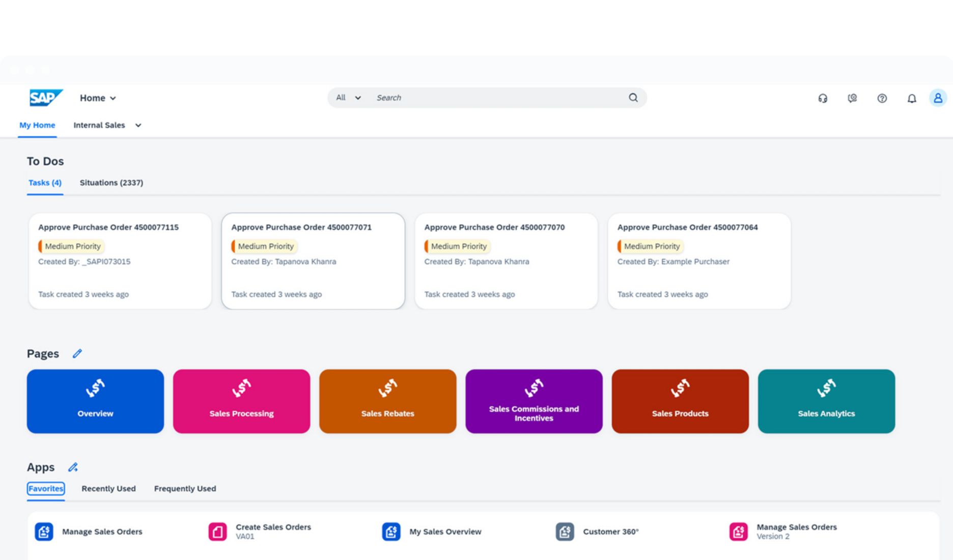Edit Apps section with pencil icon
This screenshot has height=560, width=953.
73,467
